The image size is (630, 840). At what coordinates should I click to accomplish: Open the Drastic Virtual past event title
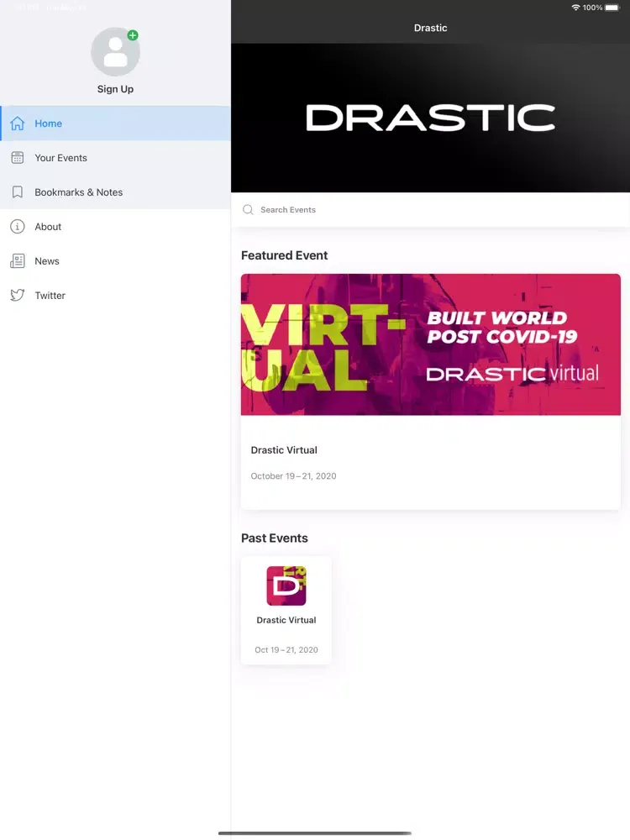286,620
